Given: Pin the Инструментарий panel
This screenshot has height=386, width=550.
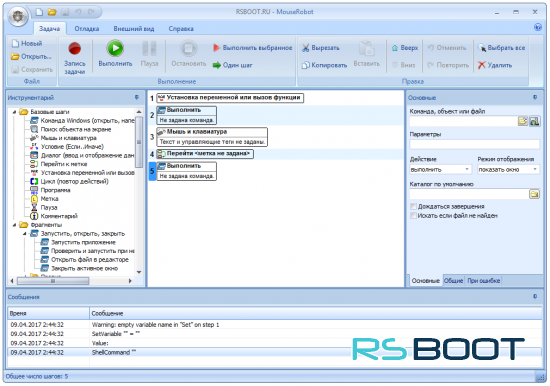Looking at the screenshot, I should tap(137, 98).
